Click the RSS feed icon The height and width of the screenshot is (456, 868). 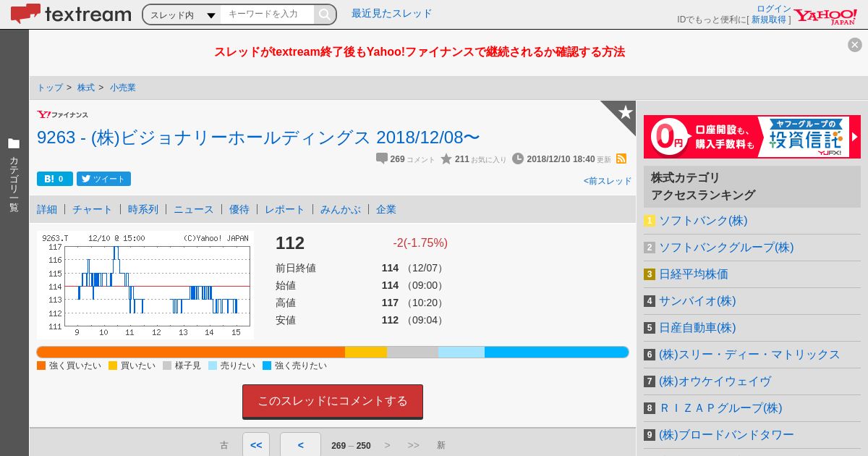pos(621,159)
